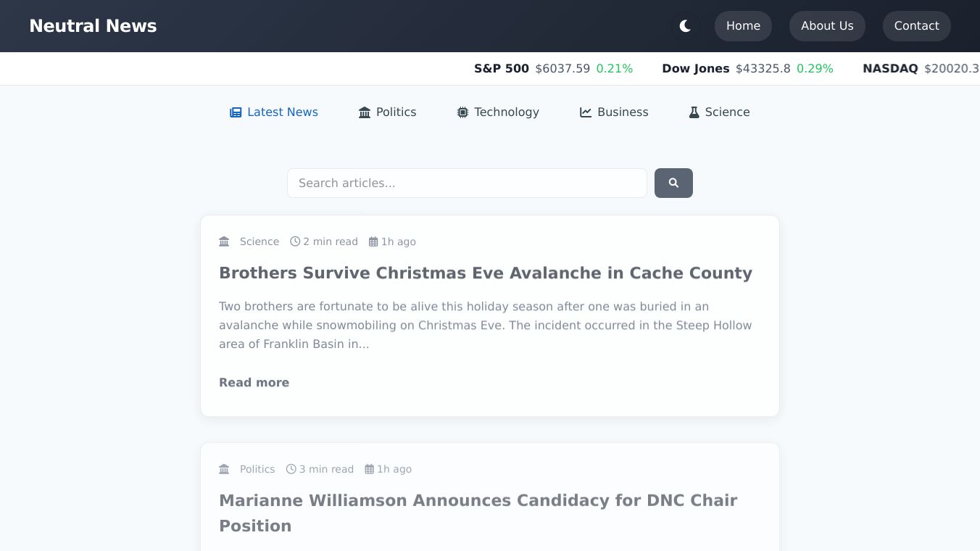Screen dimensions: 980x551
Task: Click the Science flask icon
Action: pos(694,112)
